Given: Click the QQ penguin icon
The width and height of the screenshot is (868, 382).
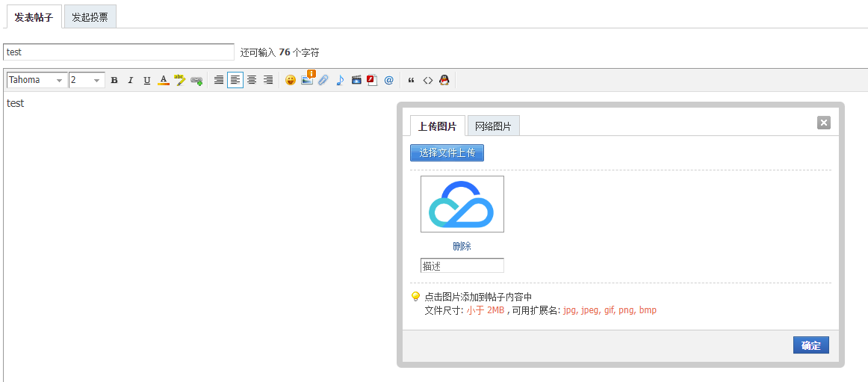Looking at the screenshot, I should click(x=444, y=80).
